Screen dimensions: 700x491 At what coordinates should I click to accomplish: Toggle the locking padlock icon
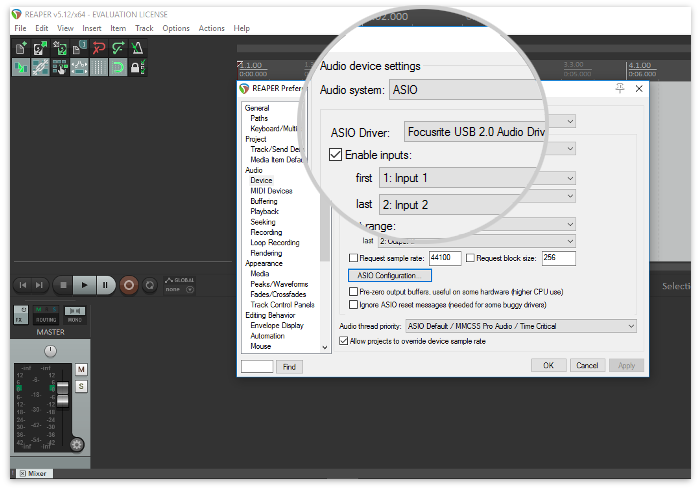(138, 67)
